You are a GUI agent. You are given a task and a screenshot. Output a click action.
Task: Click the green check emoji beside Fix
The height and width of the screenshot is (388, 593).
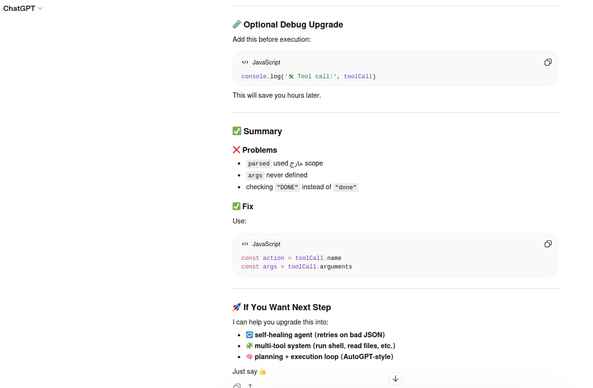point(236,206)
